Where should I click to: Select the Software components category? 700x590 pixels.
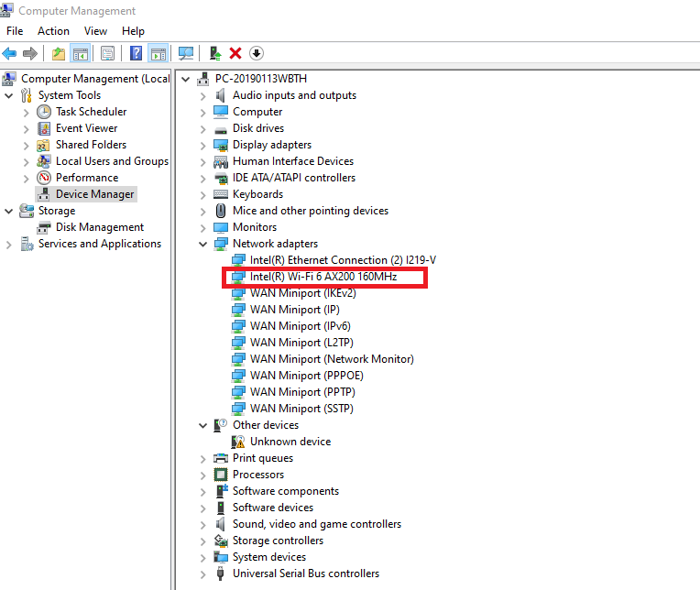286,491
